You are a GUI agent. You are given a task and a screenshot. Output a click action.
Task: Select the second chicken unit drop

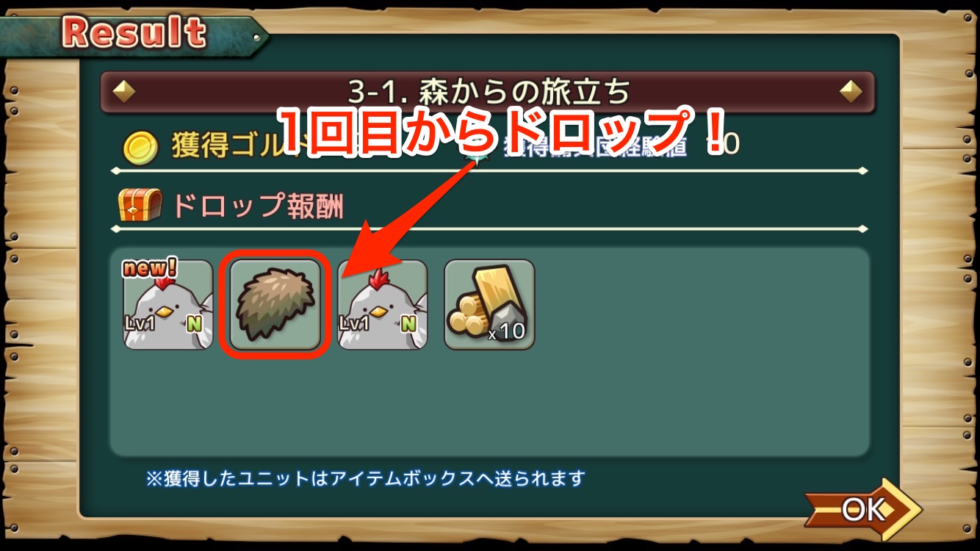click(x=382, y=304)
